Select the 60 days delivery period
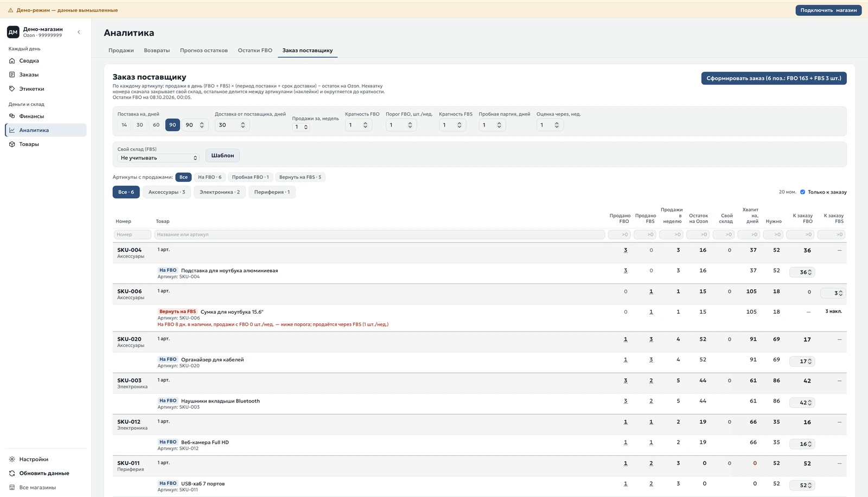Image resolution: width=868 pixels, height=497 pixels. pyautogui.click(x=156, y=125)
